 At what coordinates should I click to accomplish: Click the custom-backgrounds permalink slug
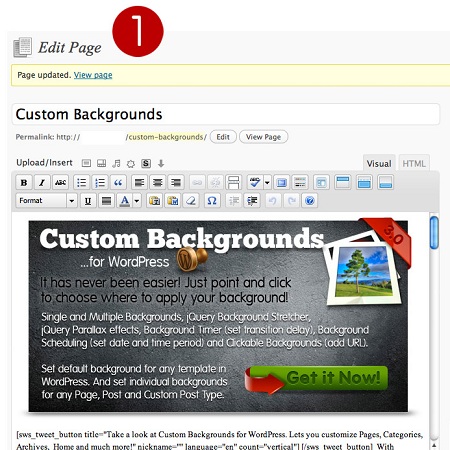point(166,137)
